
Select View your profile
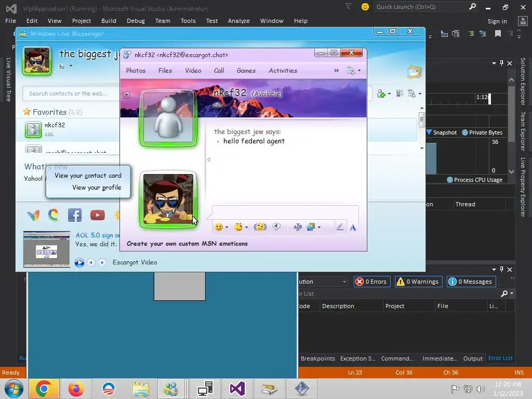(97, 187)
